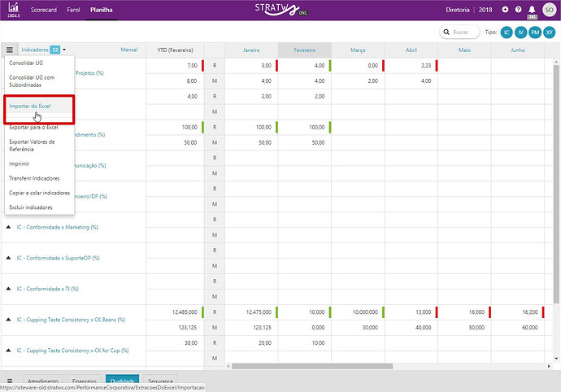The image size is (561, 392).
Task: Click the add (plus) icon in header
Action: 505,10
